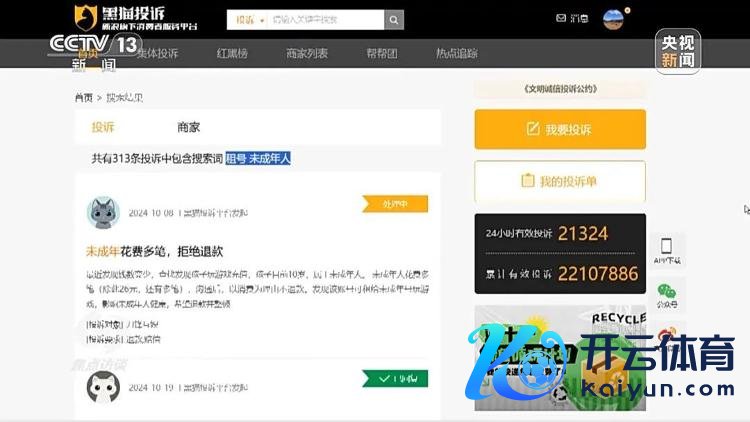Open complaint titled 未成年花费多笔，拒绝退款
The height and width of the screenshot is (422, 750).
pyautogui.click(x=153, y=251)
